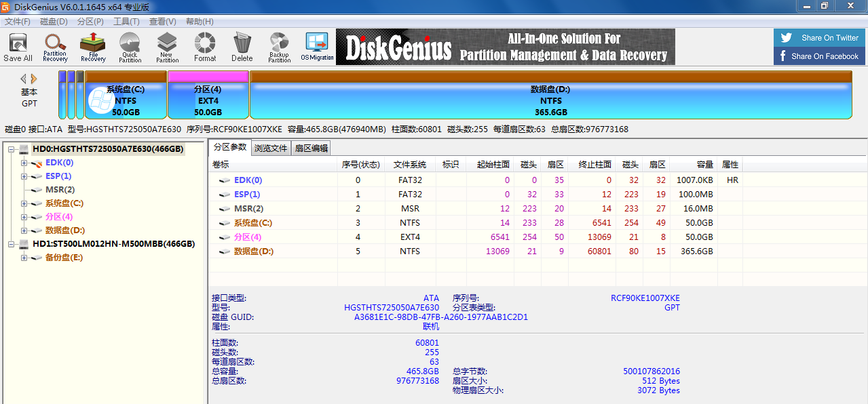The height and width of the screenshot is (404, 868).
Task: Click the Format toolbar icon
Action: pos(205,47)
